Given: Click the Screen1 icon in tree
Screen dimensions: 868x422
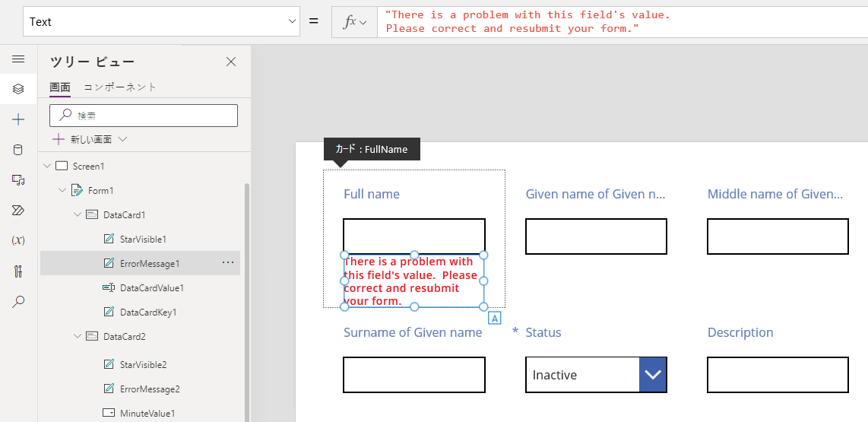Looking at the screenshot, I should click(62, 167).
